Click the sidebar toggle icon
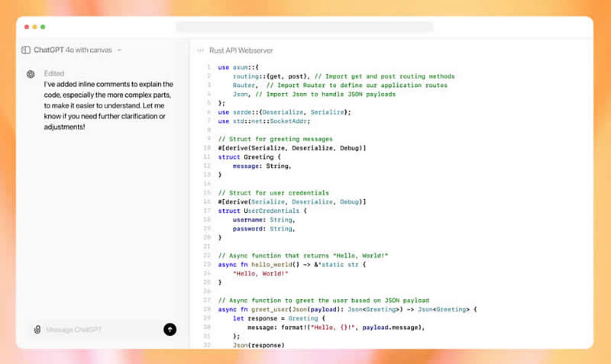Viewport: 611px width, 364px height. [x=26, y=50]
